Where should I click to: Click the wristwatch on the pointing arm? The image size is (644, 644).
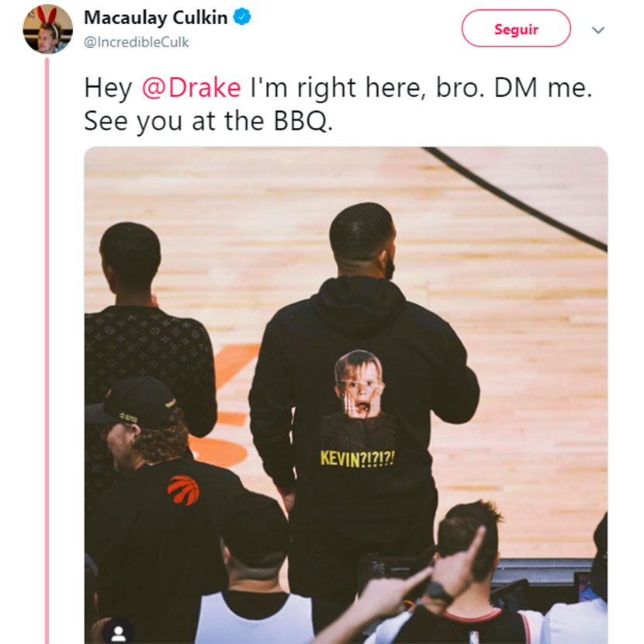(x=439, y=592)
